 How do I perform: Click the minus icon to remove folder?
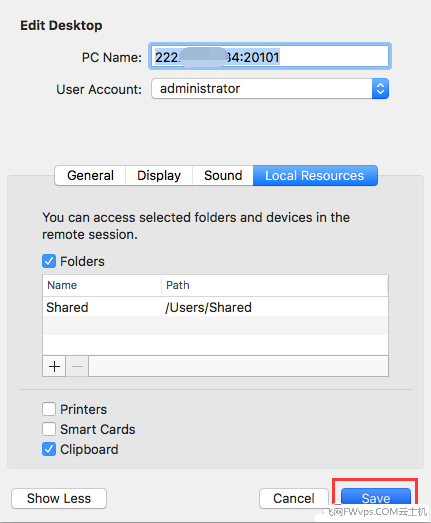click(77, 366)
